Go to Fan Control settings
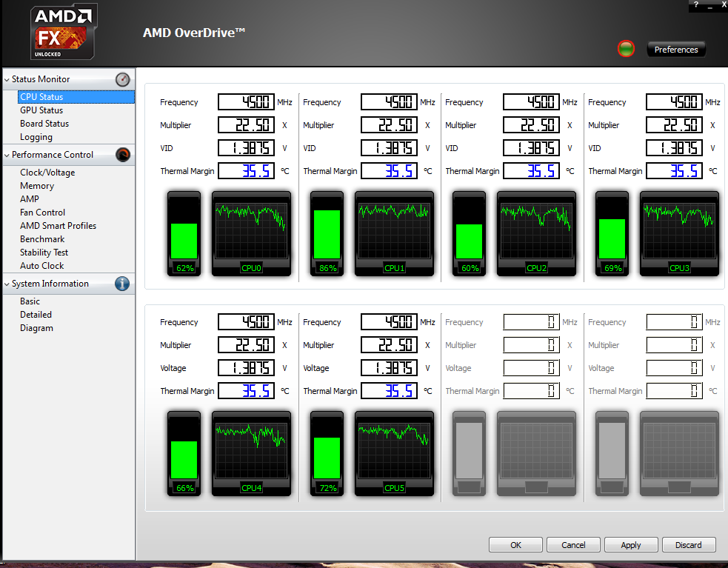 (x=42, y=213)
